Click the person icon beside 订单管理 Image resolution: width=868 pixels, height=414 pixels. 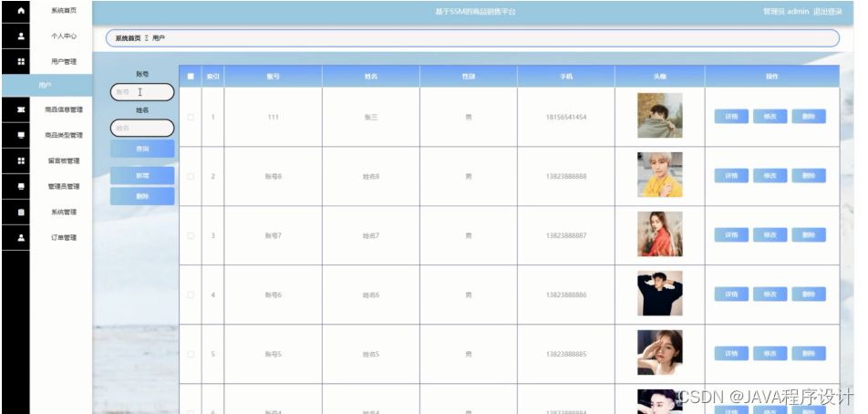tap(21, 237)
